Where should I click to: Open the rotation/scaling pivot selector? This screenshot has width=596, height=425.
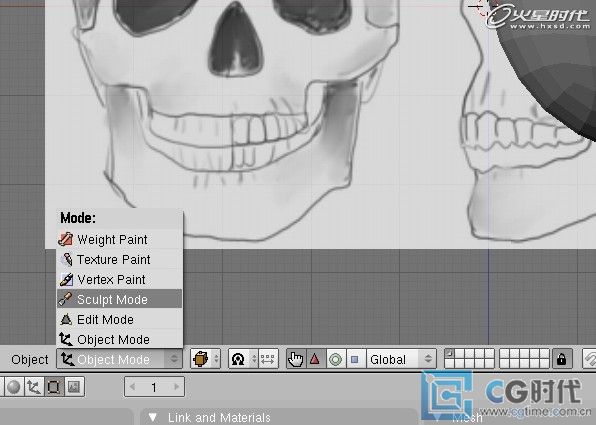pos(243,359)
